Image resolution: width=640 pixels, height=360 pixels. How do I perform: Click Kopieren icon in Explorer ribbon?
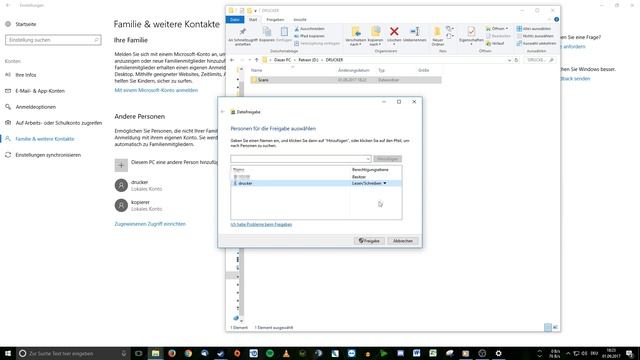267,32
